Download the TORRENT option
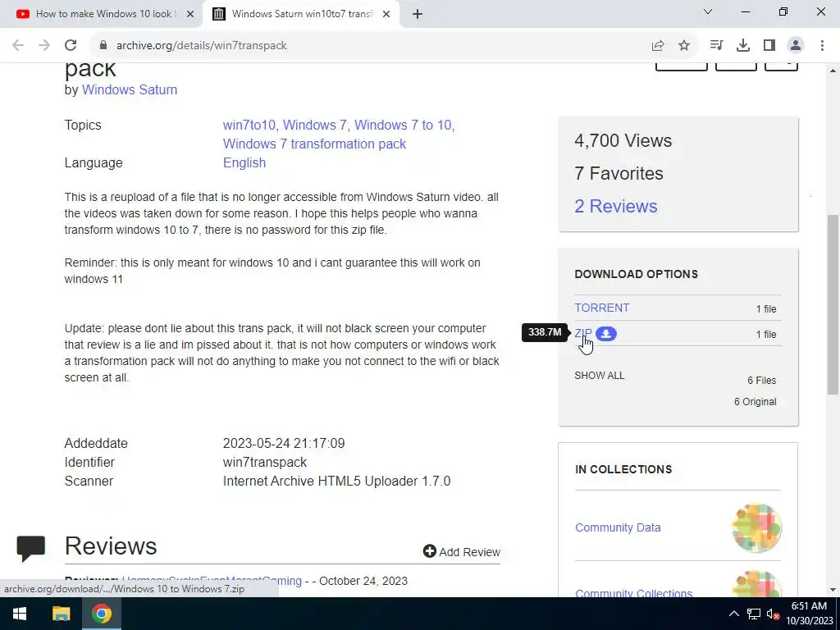Screen dimensions: 840x630 (x=601, y=308)
